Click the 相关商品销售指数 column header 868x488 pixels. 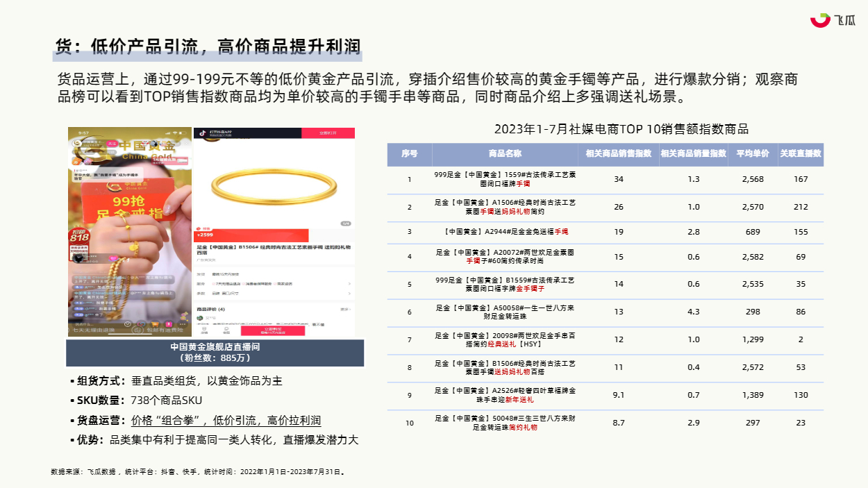tap(619, 153)
